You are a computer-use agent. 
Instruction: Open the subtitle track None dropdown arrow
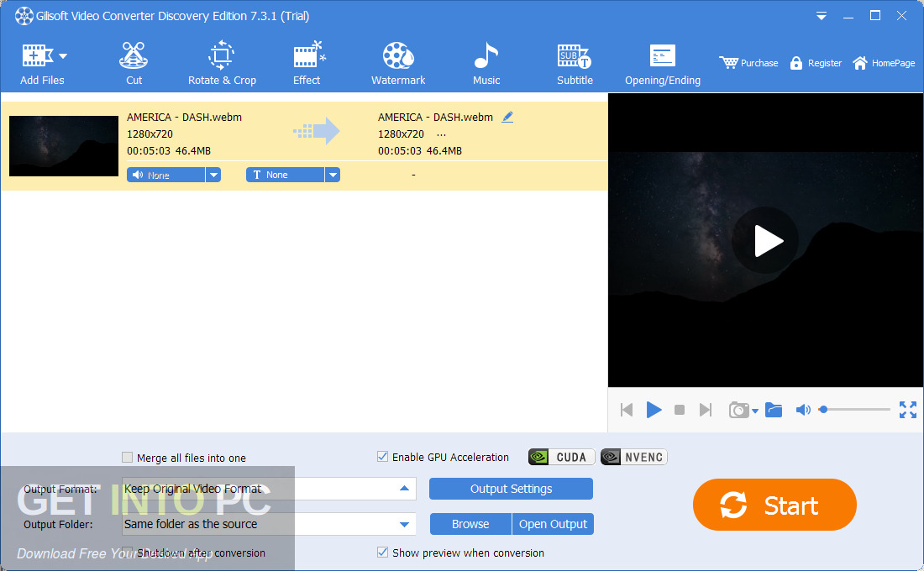(x=333, y=175)
